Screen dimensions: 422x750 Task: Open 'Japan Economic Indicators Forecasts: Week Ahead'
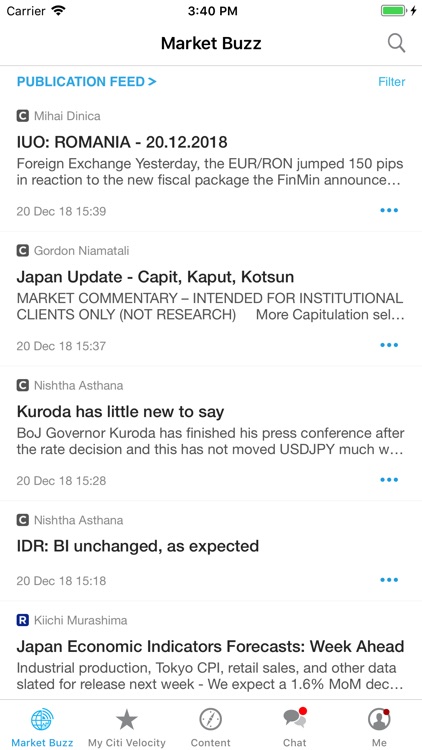[211, 647]
